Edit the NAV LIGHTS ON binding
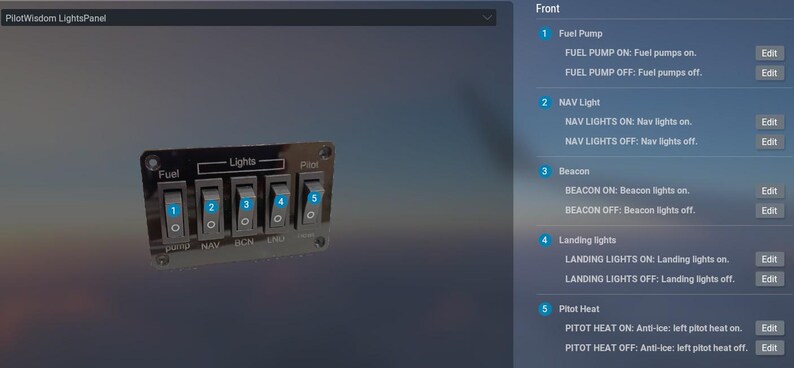Image resolution: width=794 pixels, height=368 pixels. (x=770, y=122)
